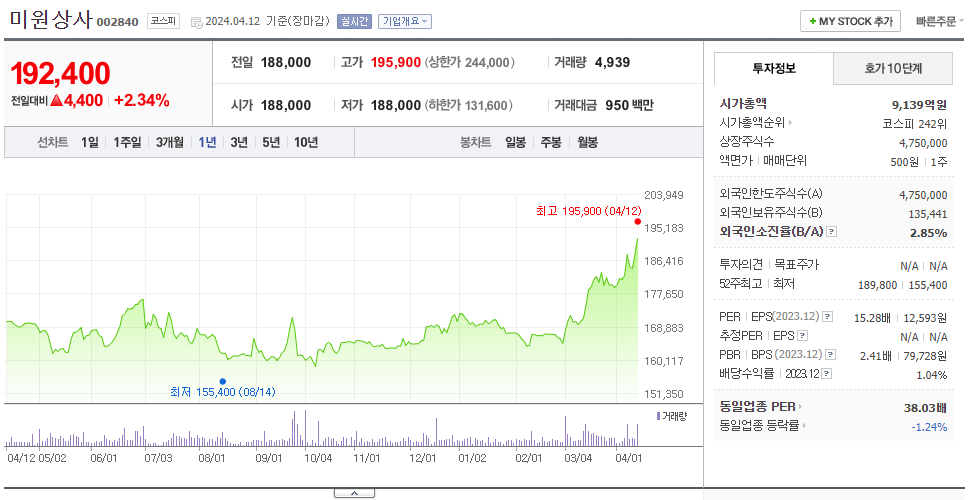Image resolution: width=968 pixels, height=500 pixels.
Task: Click the -1.24% 동일업종 등락률 value
Action: coord(929,426)
